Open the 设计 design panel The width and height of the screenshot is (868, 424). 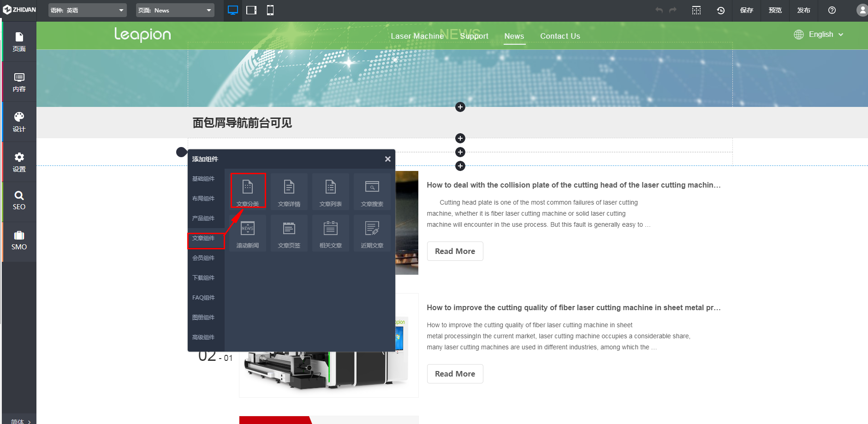tap(19, 121)
